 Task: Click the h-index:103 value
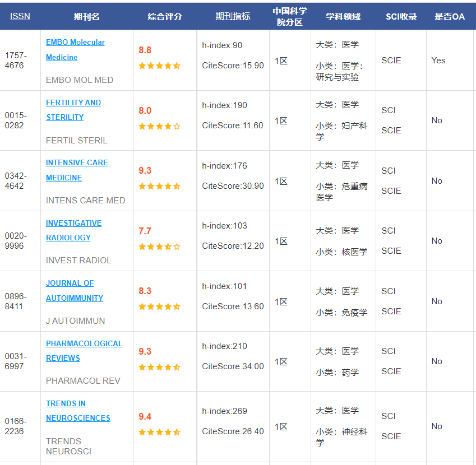(225, 226)
